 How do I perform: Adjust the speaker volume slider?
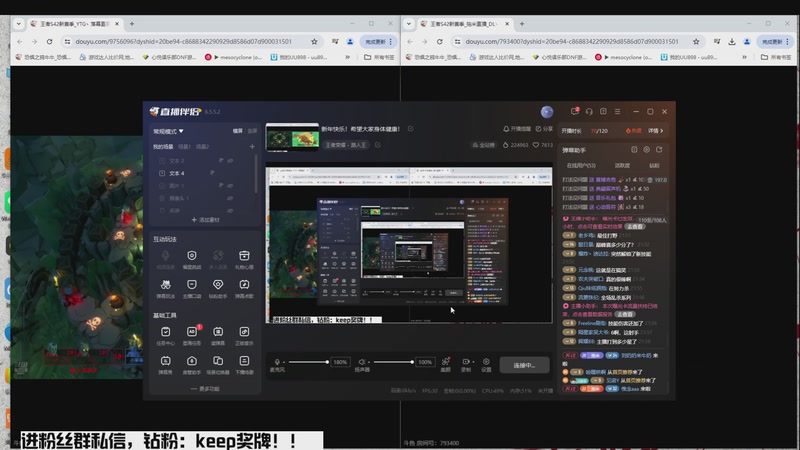[x=393, y=362]
